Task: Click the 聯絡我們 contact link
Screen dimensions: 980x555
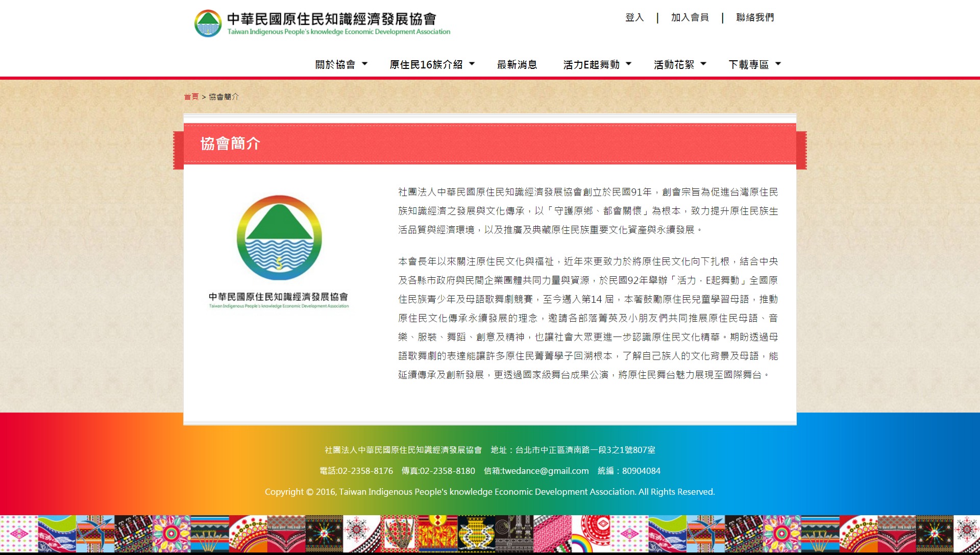Action: click(755, 17)
